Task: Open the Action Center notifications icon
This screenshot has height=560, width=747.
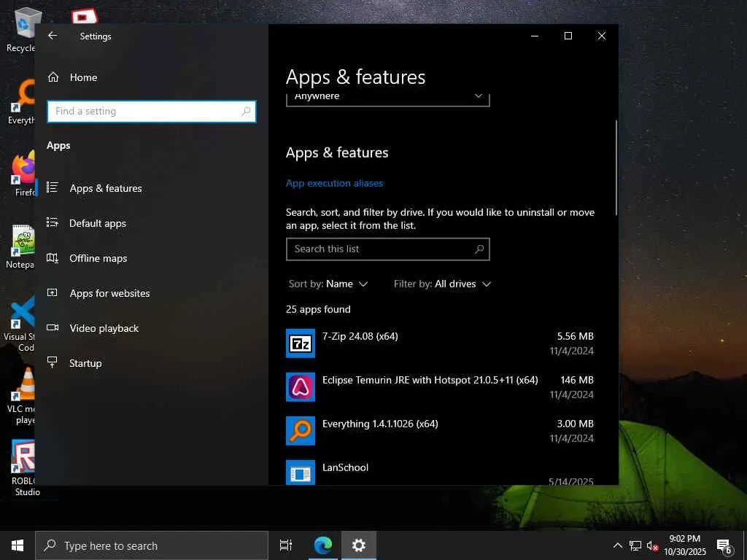Action: [x=724, y=546]
